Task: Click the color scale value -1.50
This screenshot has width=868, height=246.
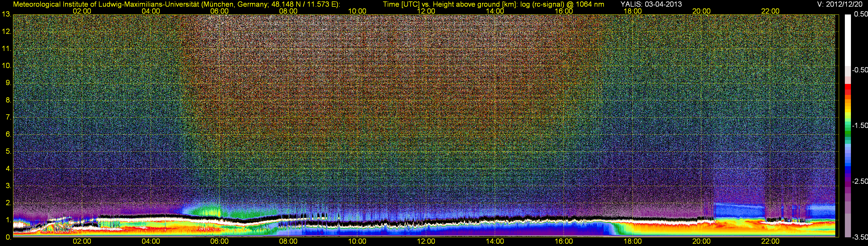Action: pyautogui.click(x=859, y=125)
